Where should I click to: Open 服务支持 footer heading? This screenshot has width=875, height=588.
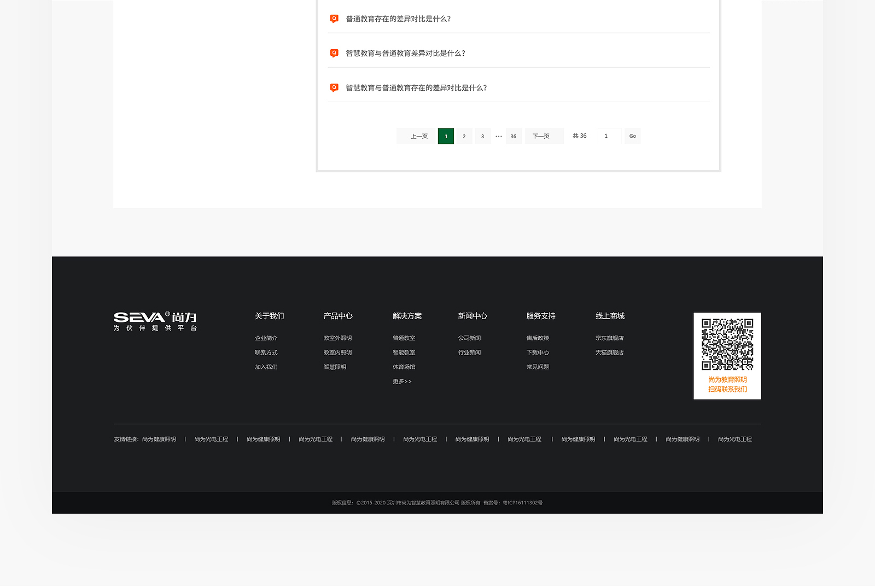541,316
